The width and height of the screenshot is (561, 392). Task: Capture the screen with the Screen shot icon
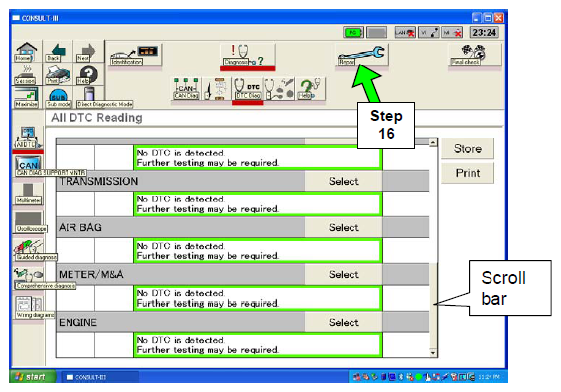26,74
